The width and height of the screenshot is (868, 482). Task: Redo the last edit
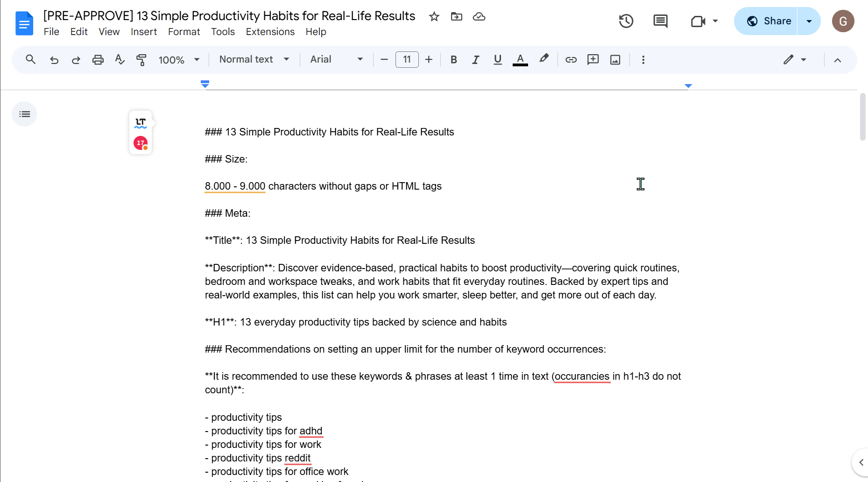click(x=76, y=60)
